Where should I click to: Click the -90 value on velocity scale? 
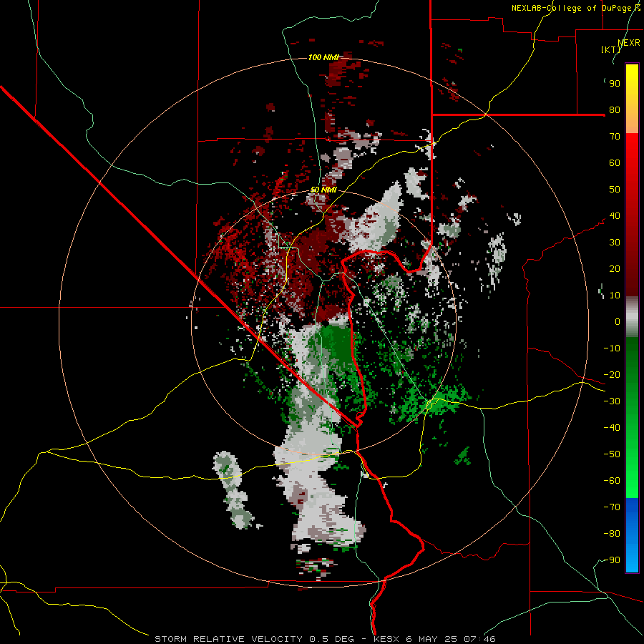pos(612,560)
